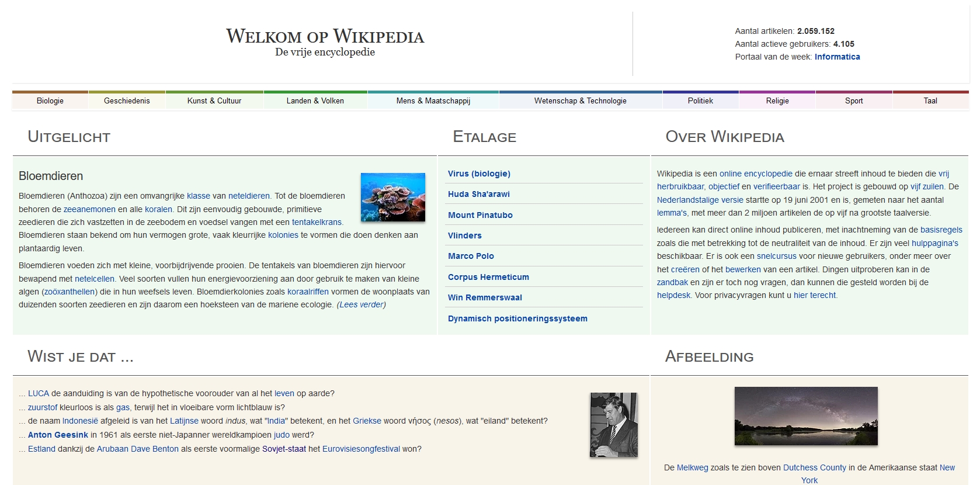Go to the Landen & Volken tab
The width and height of the screenshot is (980, 485).
pos(315,101)
